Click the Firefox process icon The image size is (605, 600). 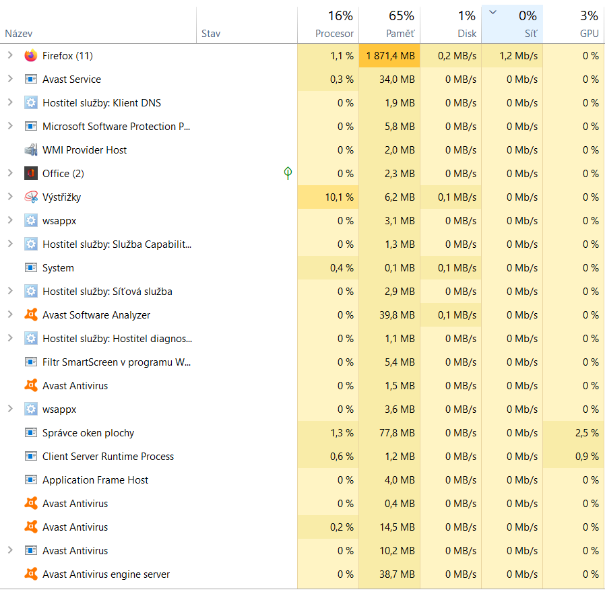tap(31, 56)
